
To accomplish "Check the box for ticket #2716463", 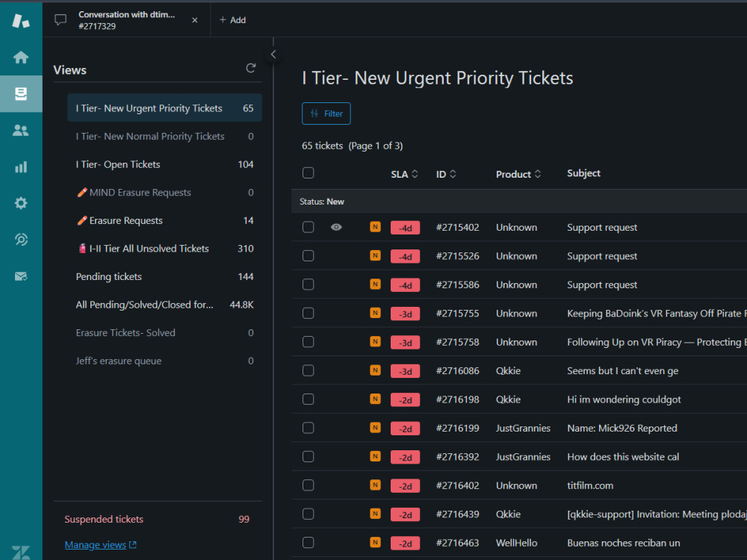I will click(x=309, y=542).
